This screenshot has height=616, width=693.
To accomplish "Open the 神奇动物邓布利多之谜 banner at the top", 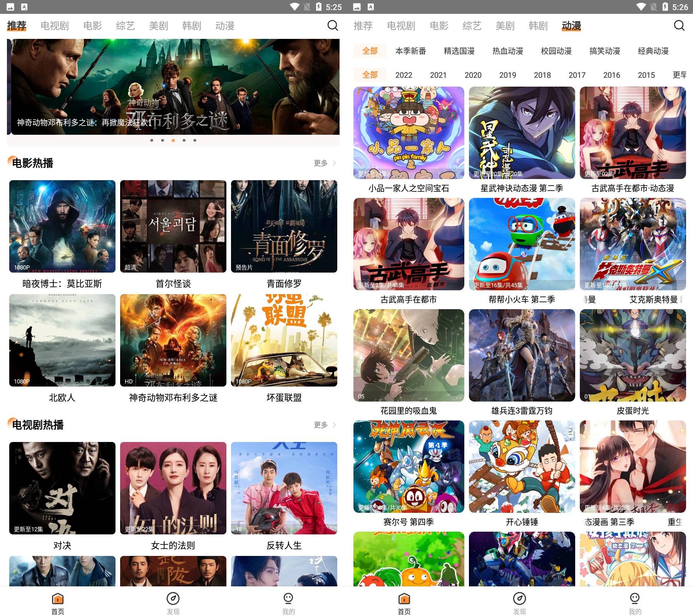I will (173, 87).
